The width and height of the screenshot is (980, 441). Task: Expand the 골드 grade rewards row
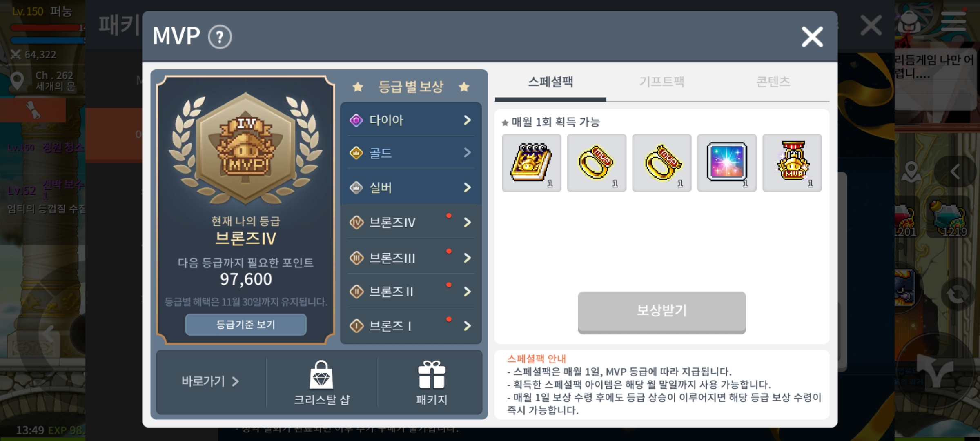[x=411, y=153]
